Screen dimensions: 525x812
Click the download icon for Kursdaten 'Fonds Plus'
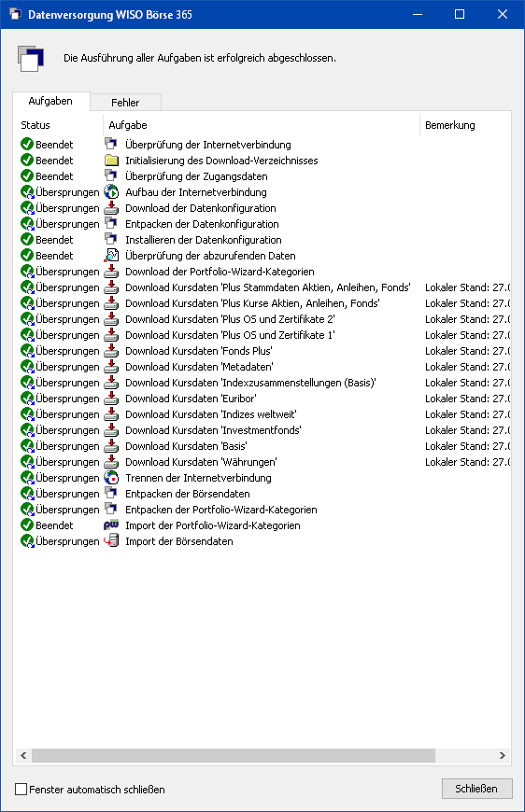pos(111,351)
